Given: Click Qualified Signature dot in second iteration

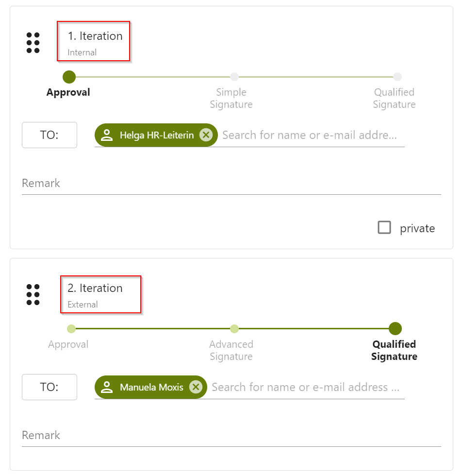Looking at the screenshot, I should pyautogui.click(x=395, y=329).
